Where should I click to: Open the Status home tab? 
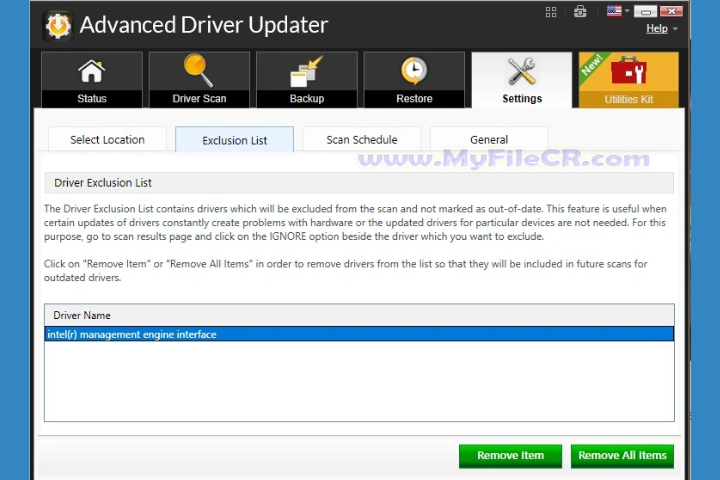[92, 80]
